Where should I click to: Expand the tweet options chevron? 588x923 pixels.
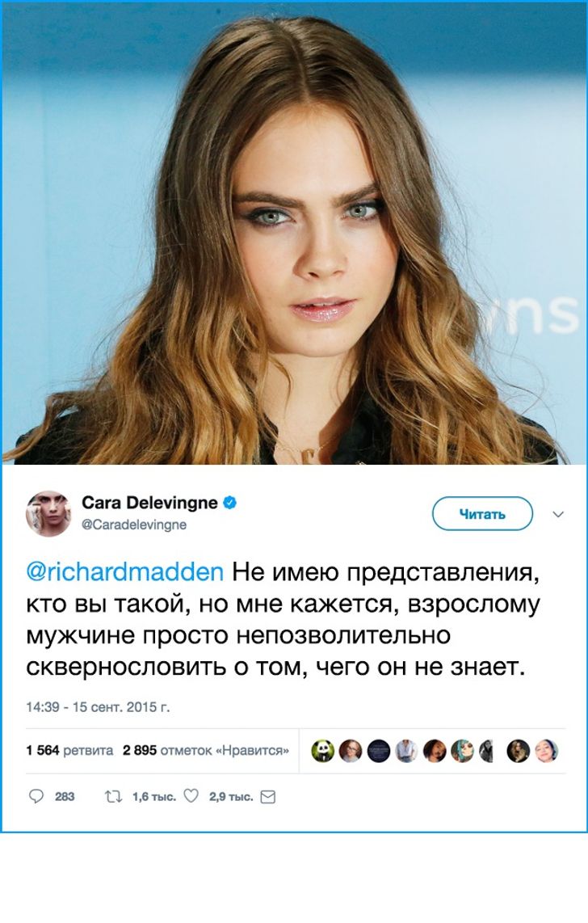559,514
